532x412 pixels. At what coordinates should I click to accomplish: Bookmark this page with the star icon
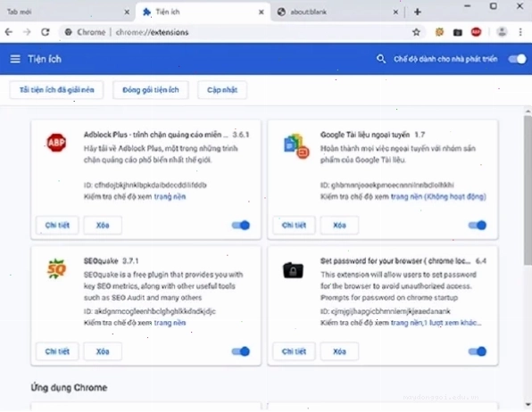click(416, 32)
